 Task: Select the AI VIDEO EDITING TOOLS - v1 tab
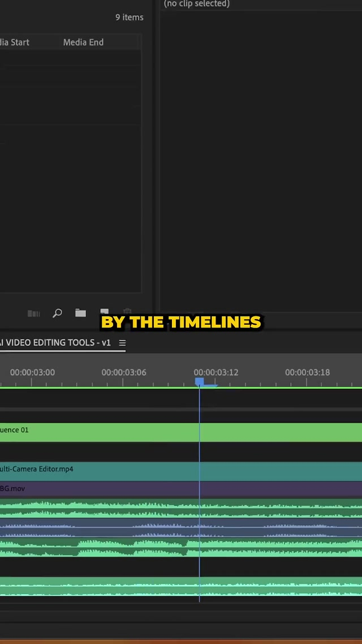tap(55, 343)
